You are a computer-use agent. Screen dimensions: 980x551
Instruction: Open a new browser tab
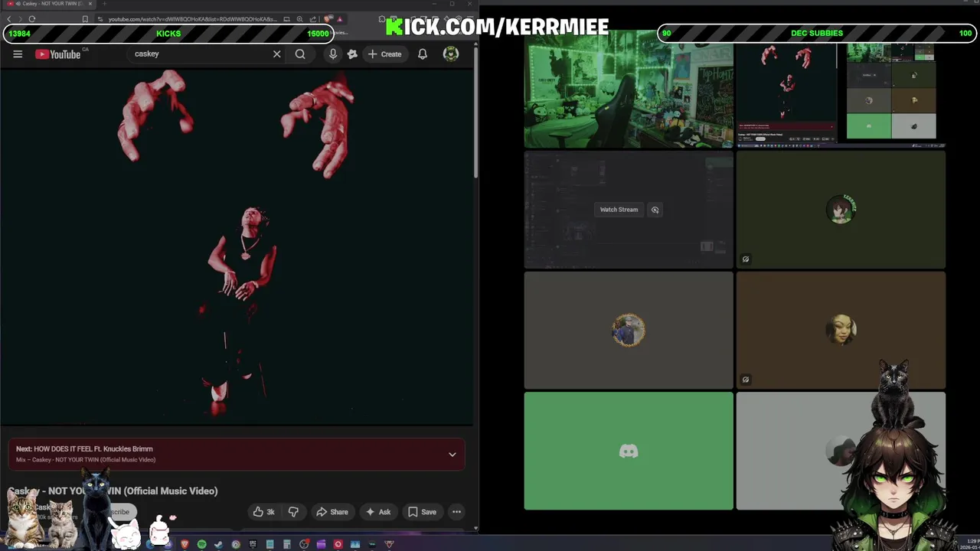click(x=104, y=4)
